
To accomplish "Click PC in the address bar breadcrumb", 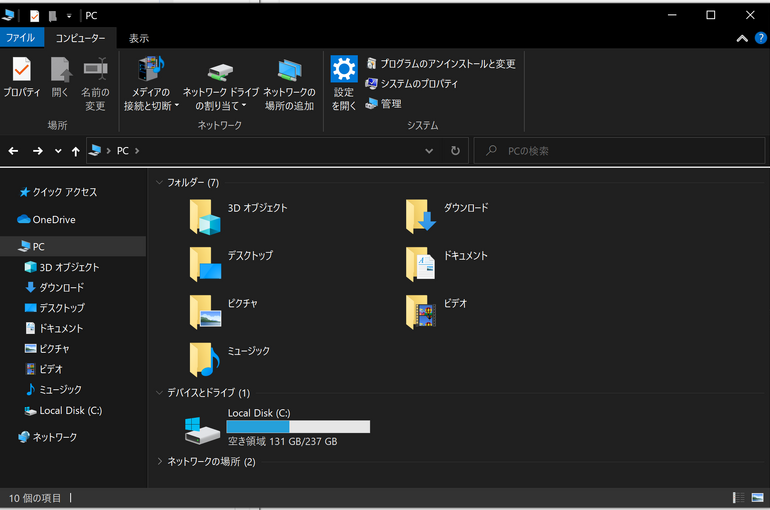I will pos(122,151).
